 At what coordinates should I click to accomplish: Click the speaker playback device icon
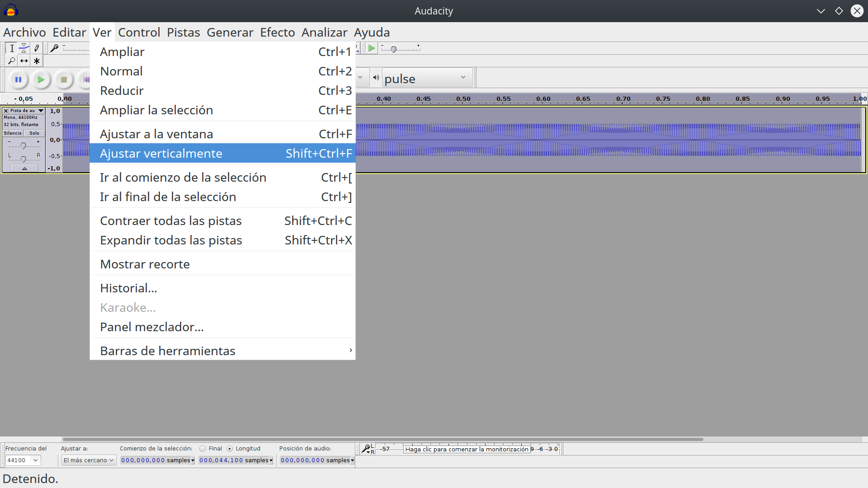[x=376, y=77]
